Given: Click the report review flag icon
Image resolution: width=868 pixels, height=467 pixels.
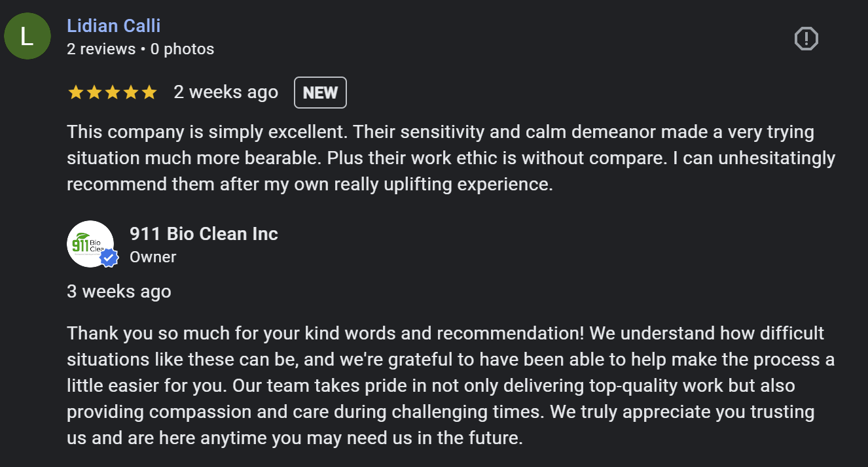Looking at the screenshot, I should click(x=806, y=39).
